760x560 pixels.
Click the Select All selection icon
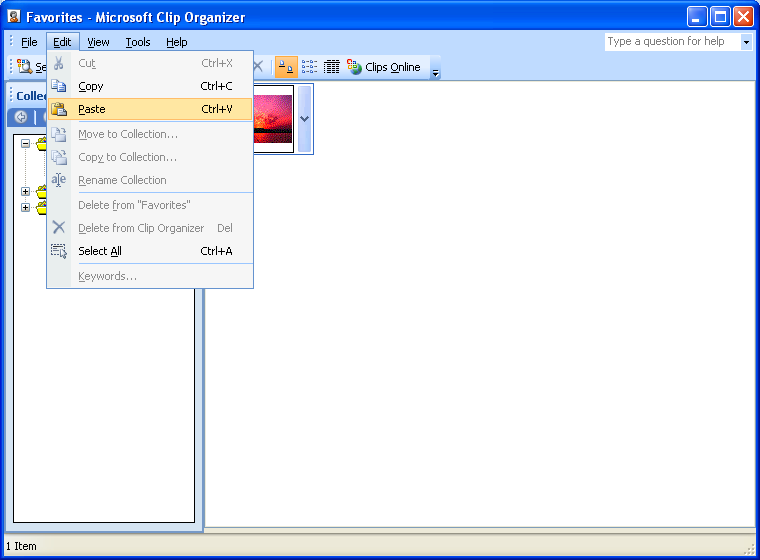59,251
